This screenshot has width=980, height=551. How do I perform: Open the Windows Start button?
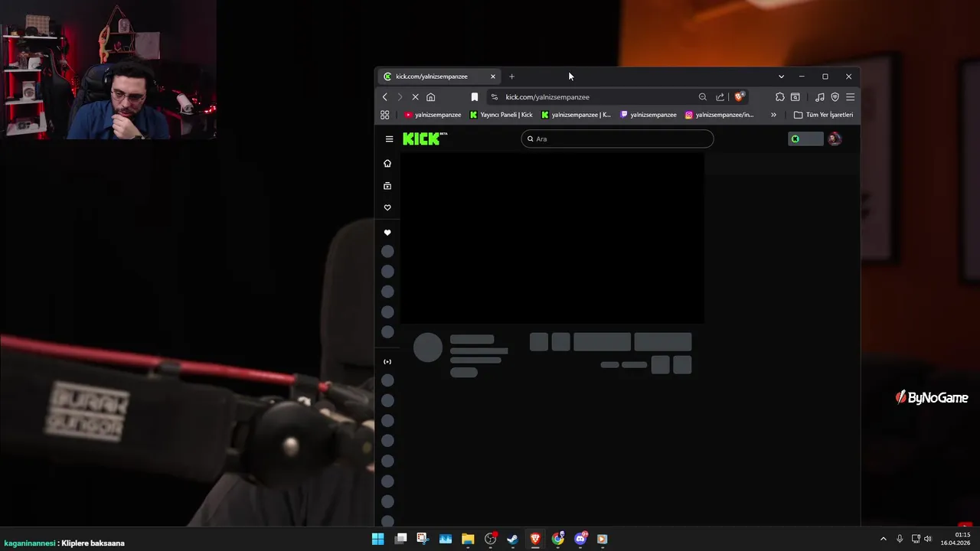pos(378,539)
